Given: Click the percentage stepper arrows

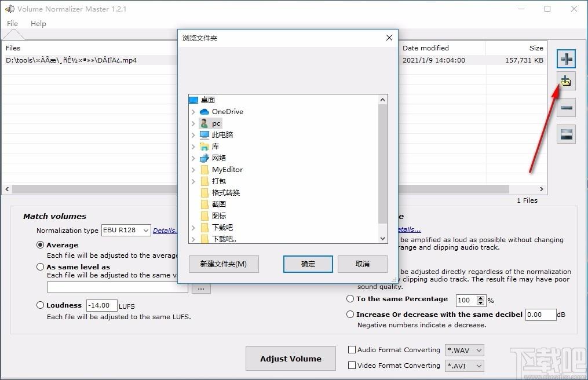Looking at the screenshot, I should 480,300.
